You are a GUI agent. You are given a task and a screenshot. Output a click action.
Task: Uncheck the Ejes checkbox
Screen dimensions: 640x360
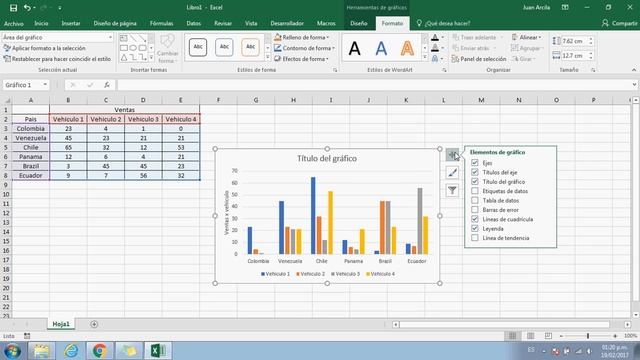click(475, 163)
